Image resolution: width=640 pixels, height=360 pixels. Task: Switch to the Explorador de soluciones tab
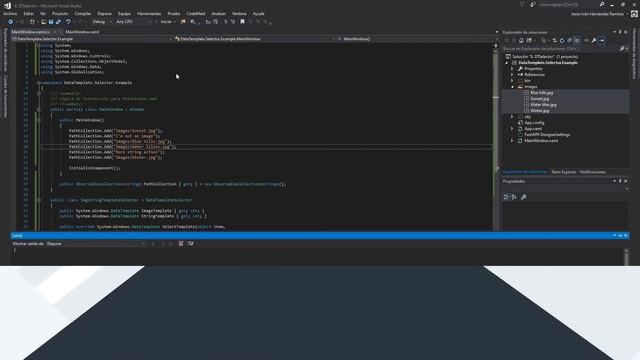click(x=524, y=172)
